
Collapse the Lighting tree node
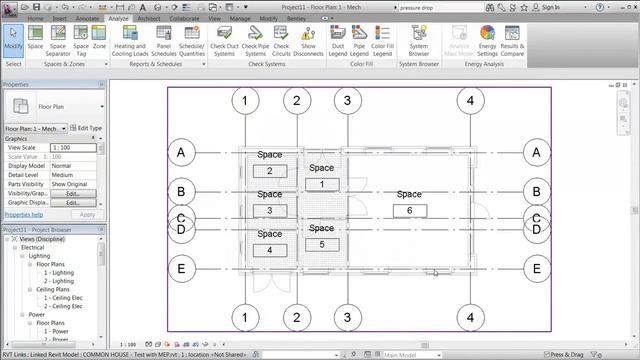click(22, 256)
